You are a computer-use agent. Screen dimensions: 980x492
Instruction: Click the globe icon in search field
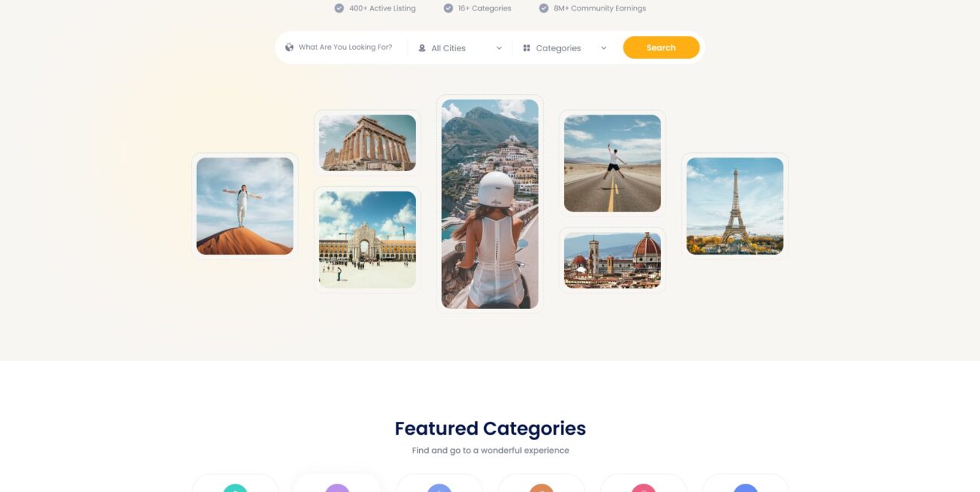tap(289, 47)
